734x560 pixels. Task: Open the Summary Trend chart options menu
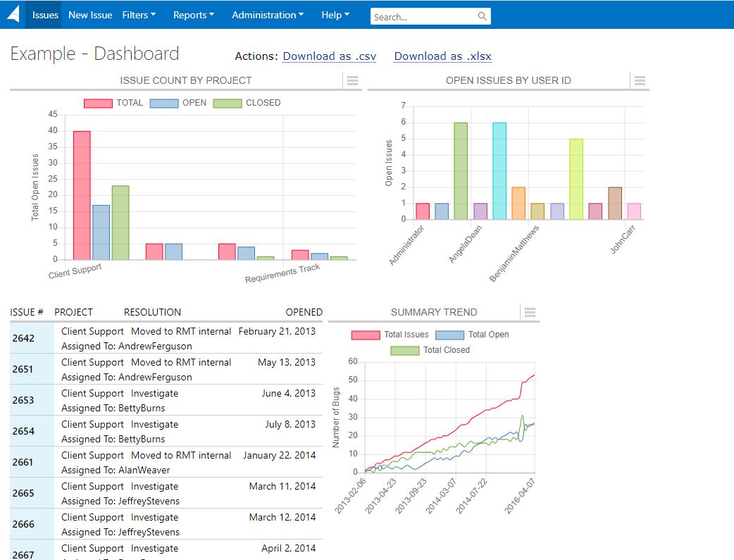tap(530, 313)
